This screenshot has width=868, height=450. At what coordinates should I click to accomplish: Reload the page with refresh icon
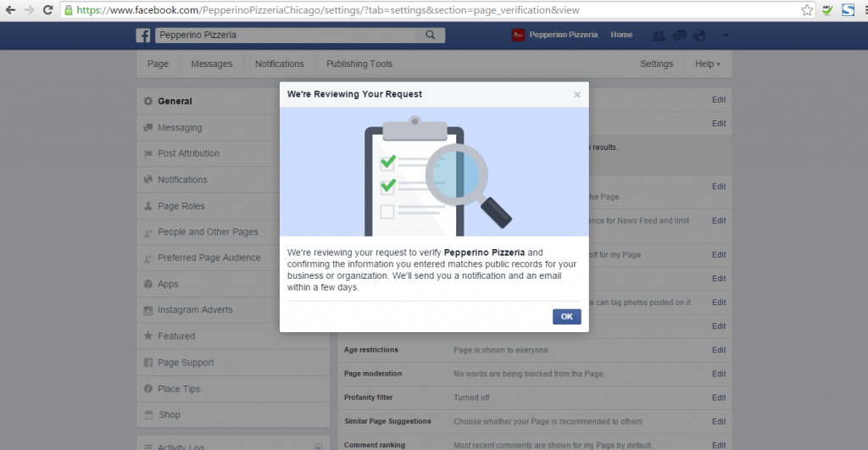click(48, 10)
